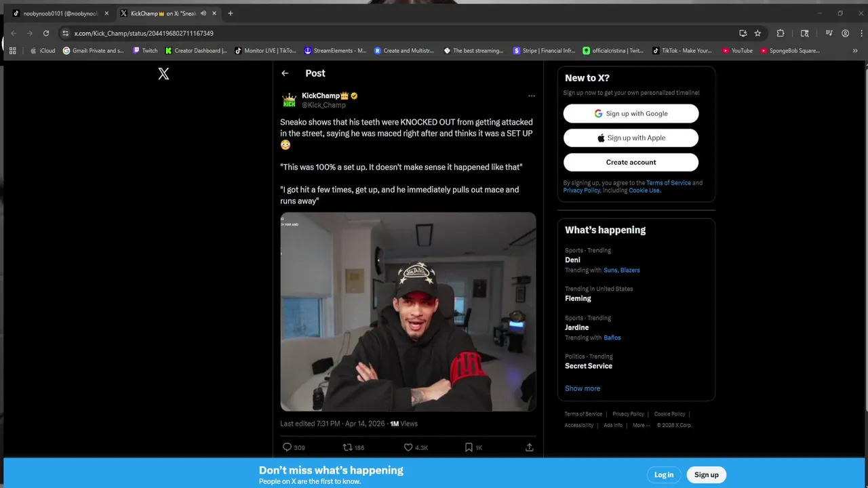Viewport: 868px width, 488px height.
Task: Mute the KickChamp tab audio icon
Action: [203, 14]
